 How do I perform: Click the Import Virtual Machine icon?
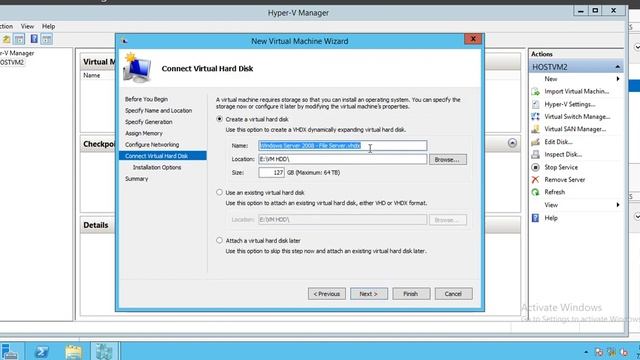[536, 92]
